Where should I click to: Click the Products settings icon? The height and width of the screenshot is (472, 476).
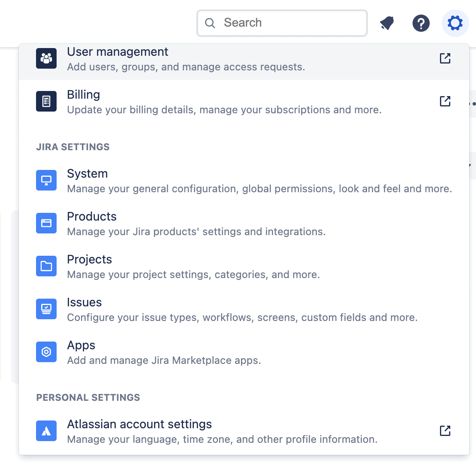[x=46, y=223]
